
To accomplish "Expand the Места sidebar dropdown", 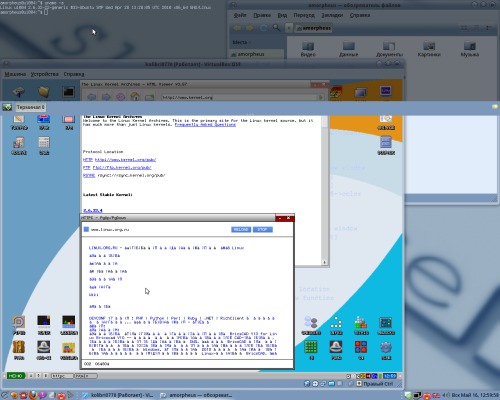I will point(241,42).
